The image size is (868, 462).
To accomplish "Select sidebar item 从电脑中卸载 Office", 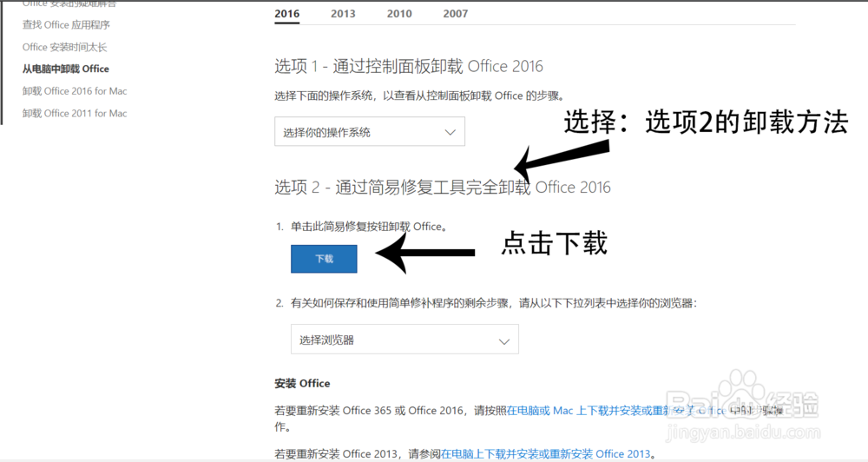I will [x=65, y=69].
